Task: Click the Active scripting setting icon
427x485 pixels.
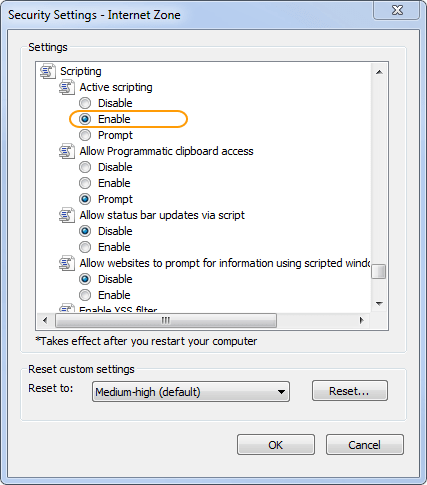Action: [x=67, y=87]
